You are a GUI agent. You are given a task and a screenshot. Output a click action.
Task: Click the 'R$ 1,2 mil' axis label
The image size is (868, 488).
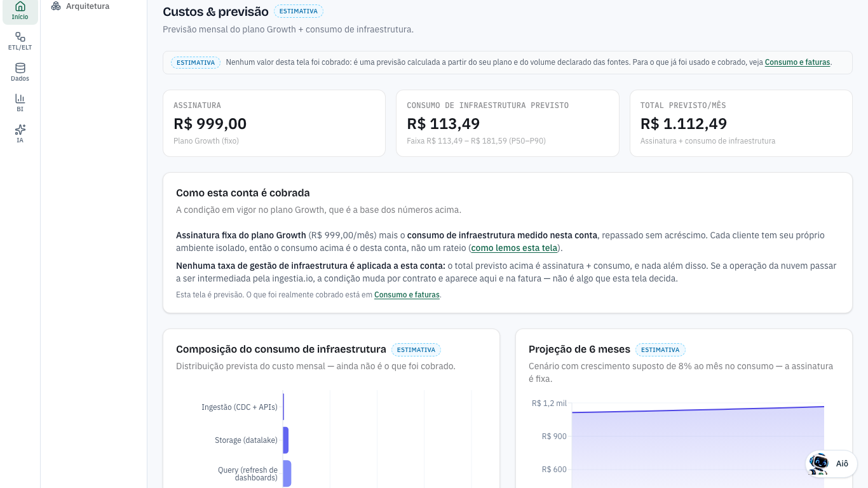(x=549, y=403)
